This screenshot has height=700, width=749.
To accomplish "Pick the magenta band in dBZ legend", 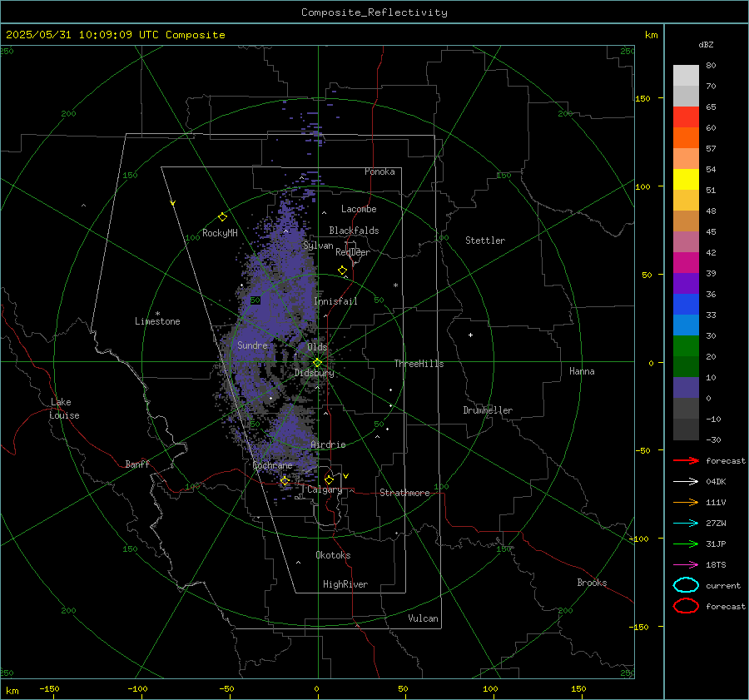I will [686, 263].
